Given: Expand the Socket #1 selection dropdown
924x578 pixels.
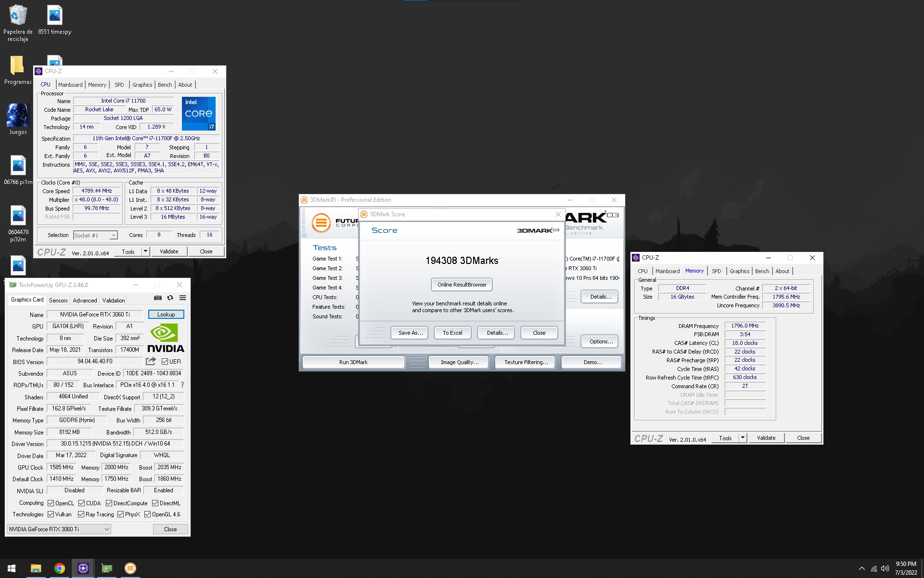Looking at the screenshot, I should 114,236.
